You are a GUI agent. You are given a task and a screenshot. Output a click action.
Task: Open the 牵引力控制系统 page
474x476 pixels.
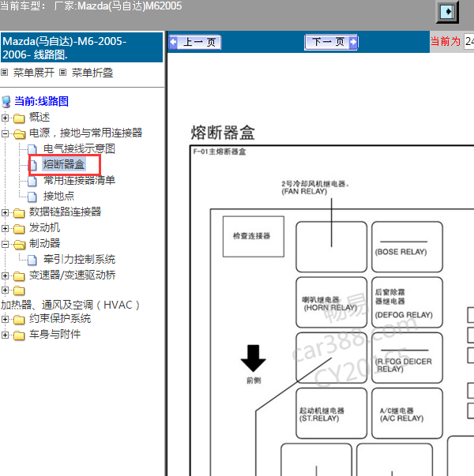tap(79, 259)
